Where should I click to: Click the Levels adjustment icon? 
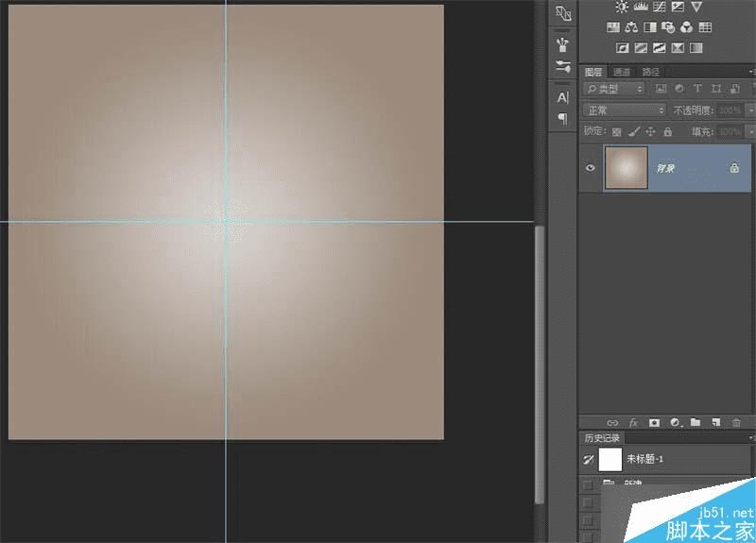click(642, 8)
